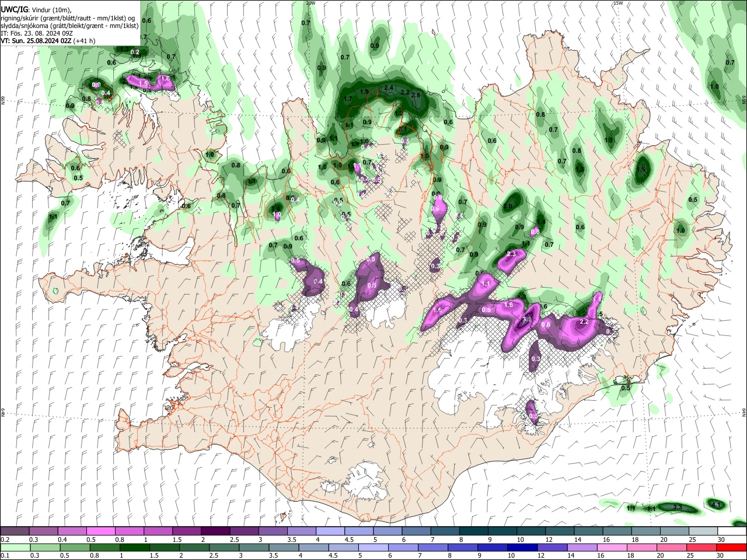Pick the white 30 swatch in the upper legend row
The width and height of the screenshot is (747, 560).
732,531
